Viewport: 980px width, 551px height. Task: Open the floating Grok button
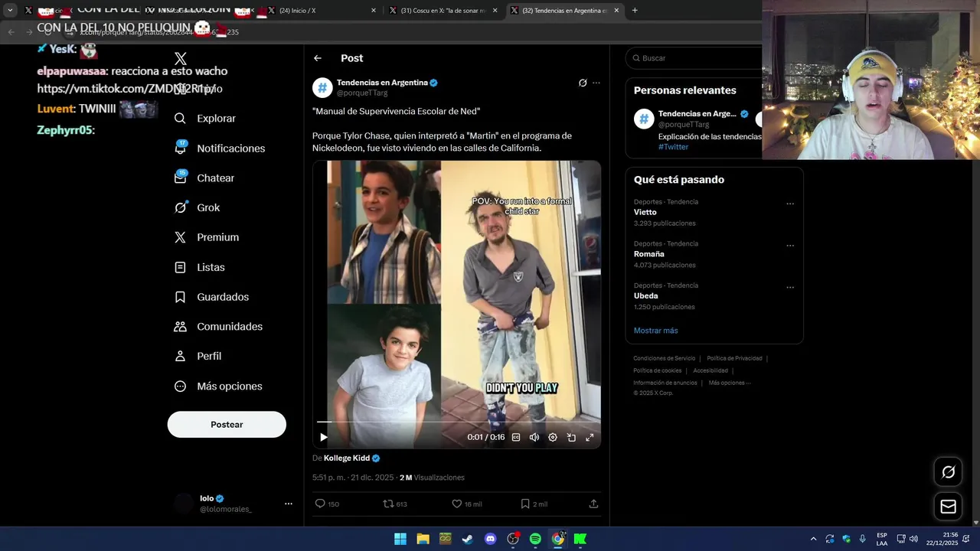point(948,472)
